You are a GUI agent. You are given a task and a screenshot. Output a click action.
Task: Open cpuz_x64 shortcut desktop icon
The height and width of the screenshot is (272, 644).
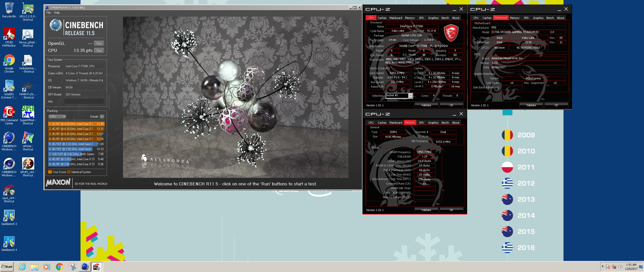tap(9, 194)
